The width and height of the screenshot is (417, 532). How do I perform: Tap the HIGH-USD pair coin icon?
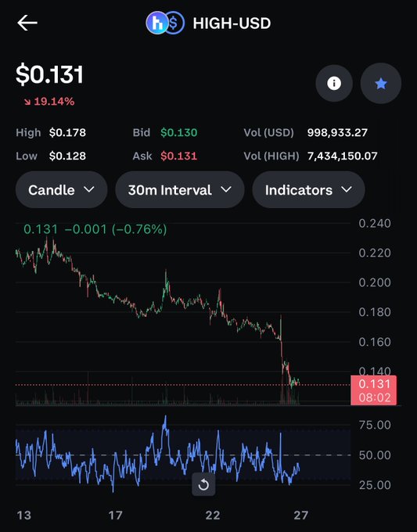pyautogui.click(x=165, y=23)
